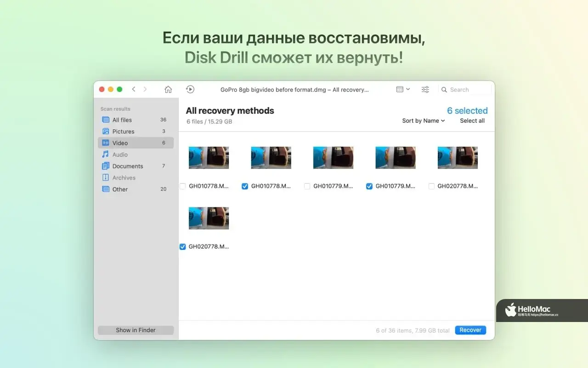Open thumbnail of the checked GH010778 video

point(271,158)
